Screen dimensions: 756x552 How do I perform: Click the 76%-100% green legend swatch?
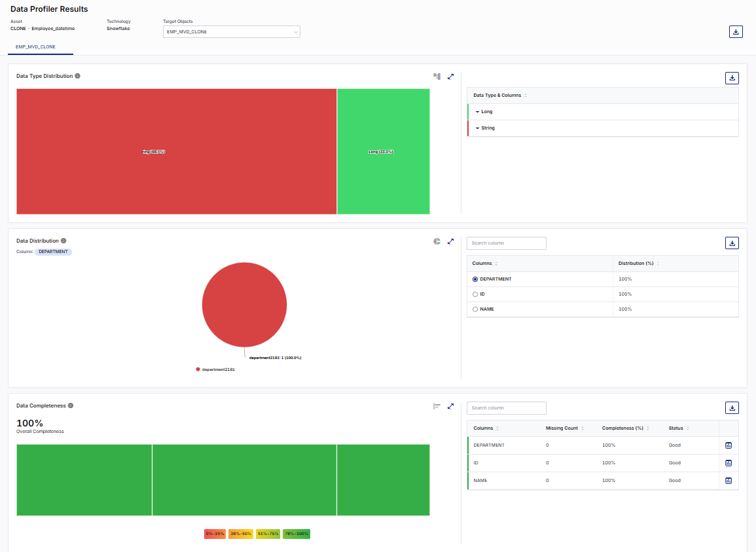tap(297, 534)
